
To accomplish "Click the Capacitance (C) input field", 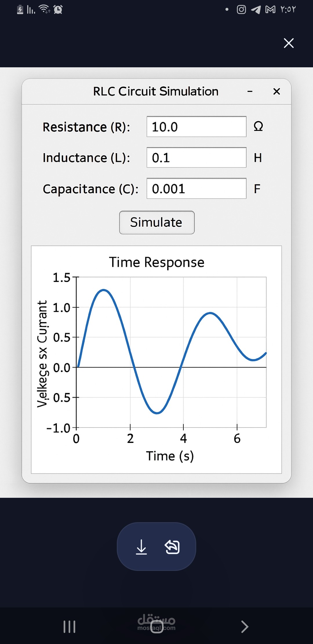I will click(196, 189).
